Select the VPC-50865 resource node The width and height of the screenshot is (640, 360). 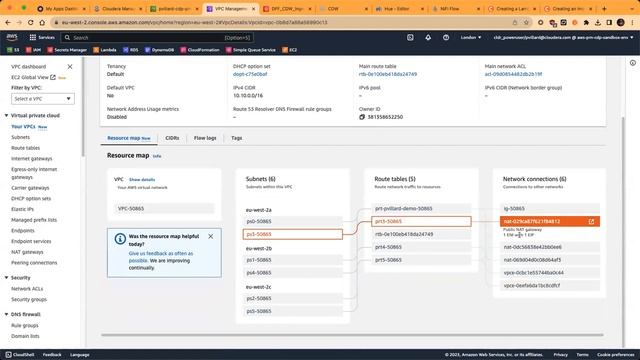[x=164, y=209]
